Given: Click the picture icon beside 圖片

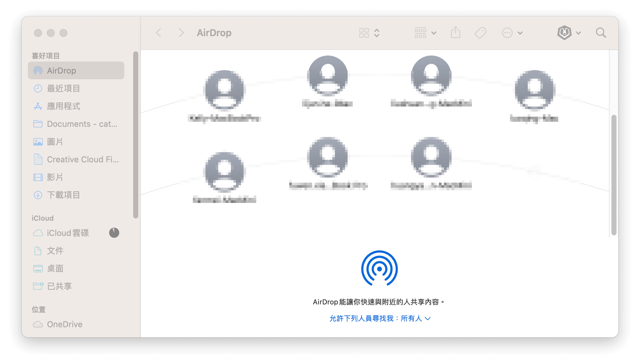Looking at the screenshot, I should click(x=38, y=141).
